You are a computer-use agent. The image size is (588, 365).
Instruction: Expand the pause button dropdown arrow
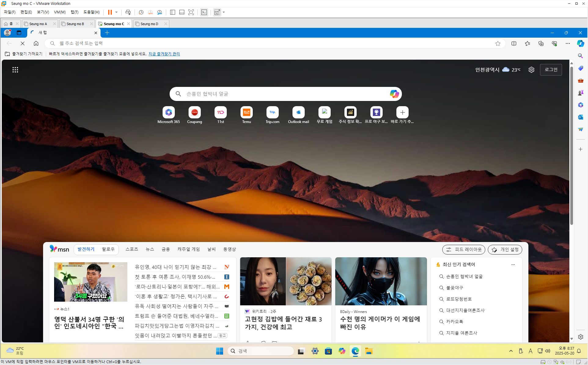click(x=116, y=12)
